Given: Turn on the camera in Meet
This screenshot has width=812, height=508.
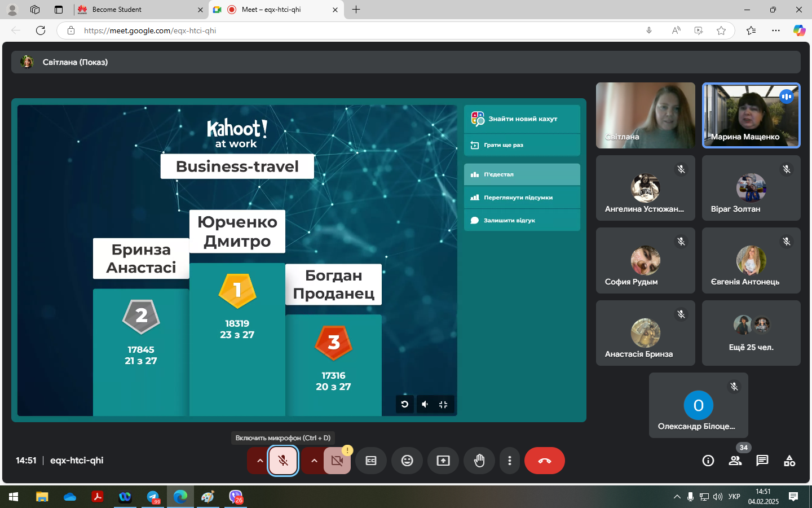Looking at the screenshot, I should (x=337, y=461).
